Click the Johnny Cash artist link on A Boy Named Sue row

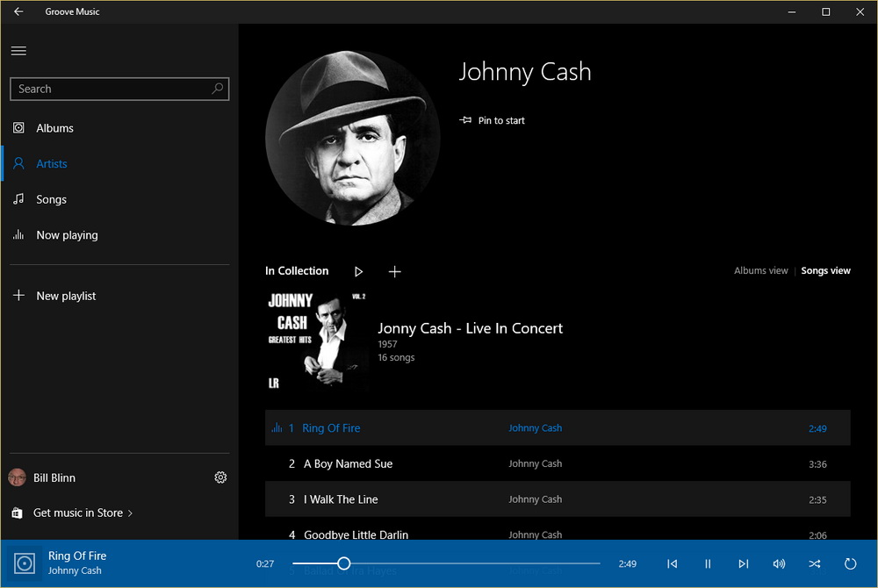tap(536, 463)
